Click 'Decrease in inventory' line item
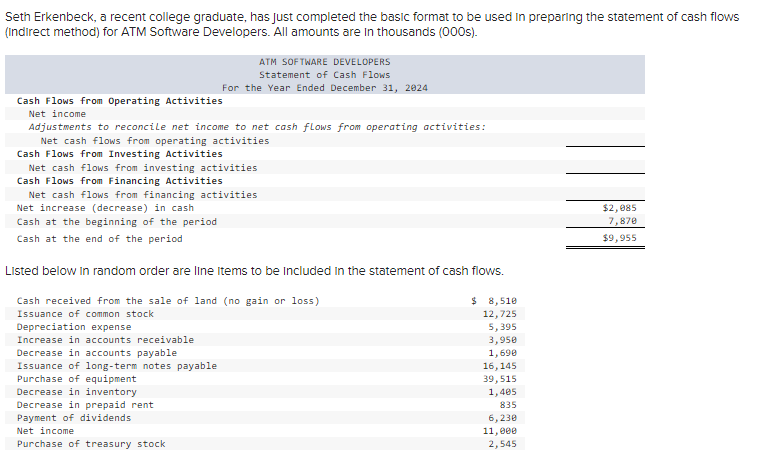This screenshot has height=467, width=777. pyautogui.click(x=76, y=392)
